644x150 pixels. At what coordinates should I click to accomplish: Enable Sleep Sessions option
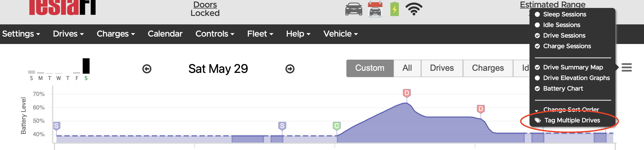564,14
